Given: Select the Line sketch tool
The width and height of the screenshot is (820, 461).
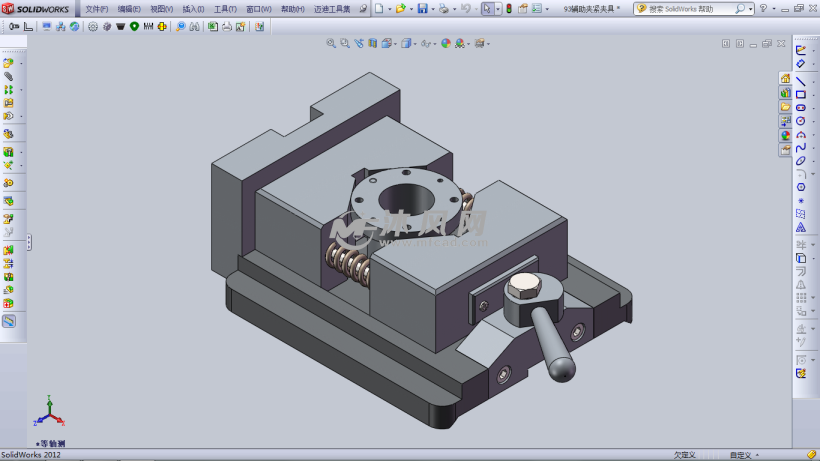Looking at the screenshot, I should click(x=801, y=80).
